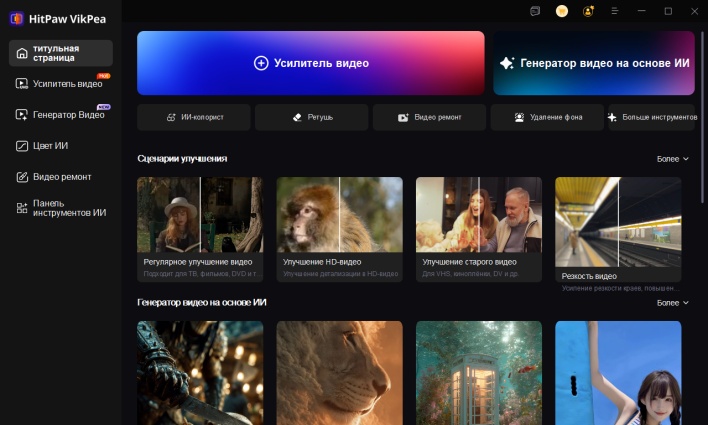708x425 pixels.
Task: Select the Удаление фона tool button
Action: click(547, 118)
